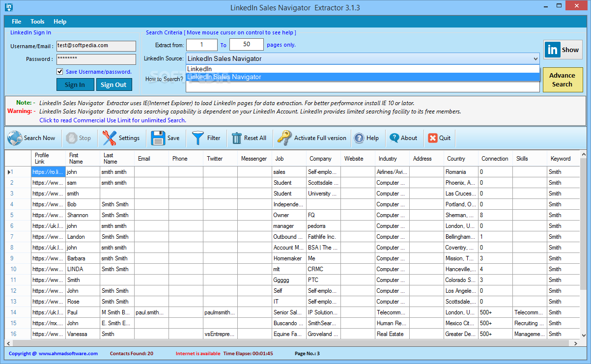This screenshot has width=591, height=364.
Task: Click the Messenger column header
Action: click(254, 158)
